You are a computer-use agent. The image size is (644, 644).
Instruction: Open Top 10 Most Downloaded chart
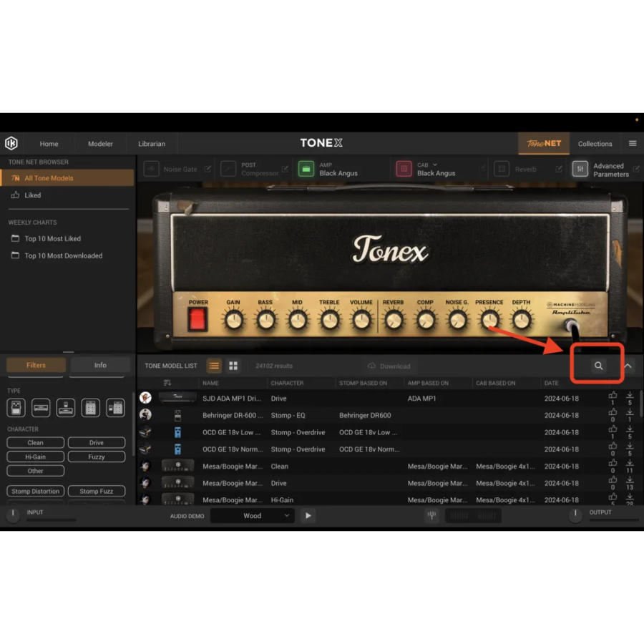[63, 255]
